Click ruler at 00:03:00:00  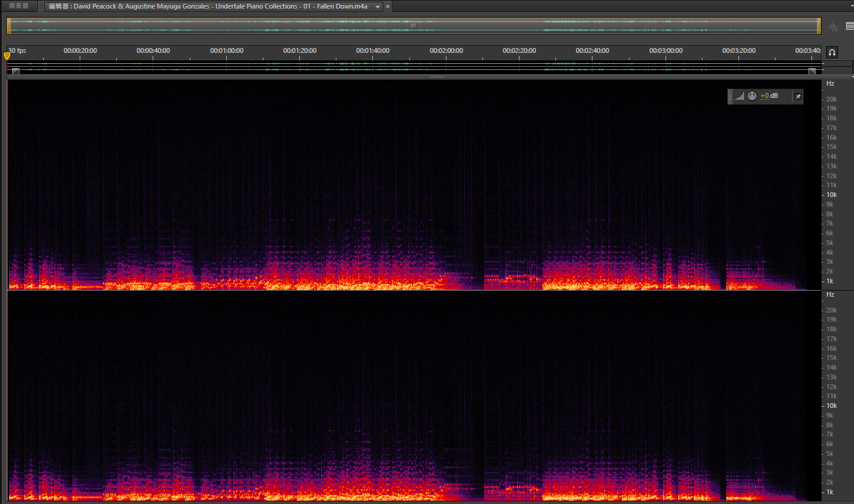tap(666, 50)
